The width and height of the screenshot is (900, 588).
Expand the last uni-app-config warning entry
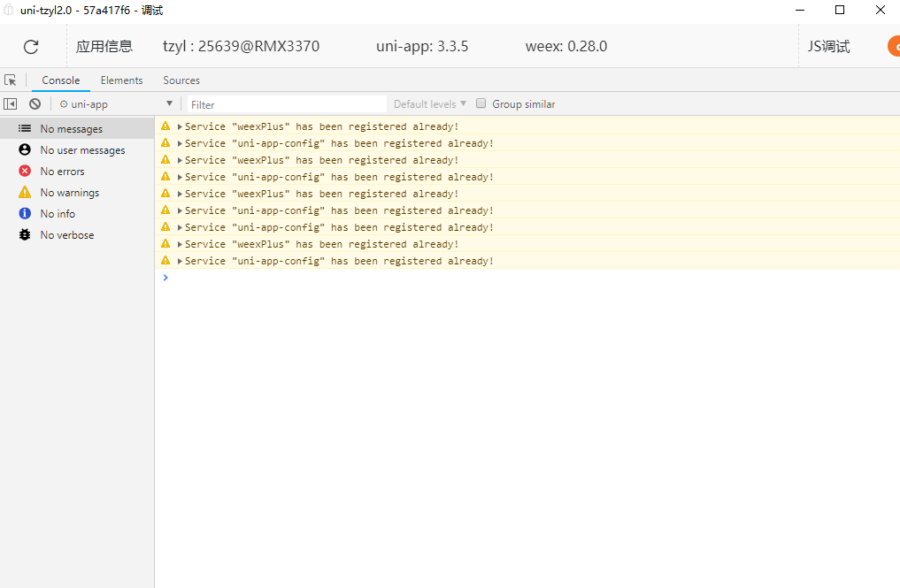click(x=180, y=261)
